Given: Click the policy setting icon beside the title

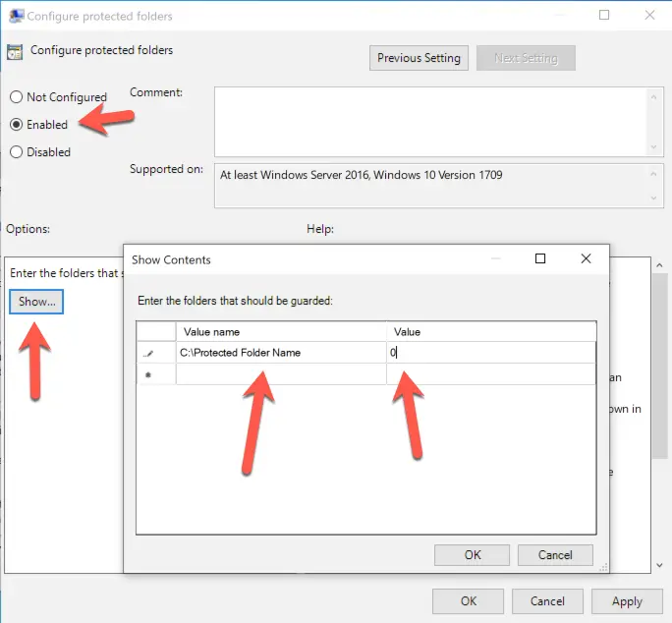Looking at the screenshot, I should [x=15, y=52].
